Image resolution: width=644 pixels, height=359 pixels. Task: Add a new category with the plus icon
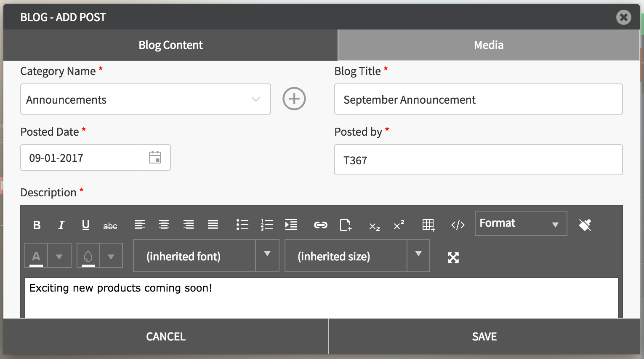(x=294, y=99)
